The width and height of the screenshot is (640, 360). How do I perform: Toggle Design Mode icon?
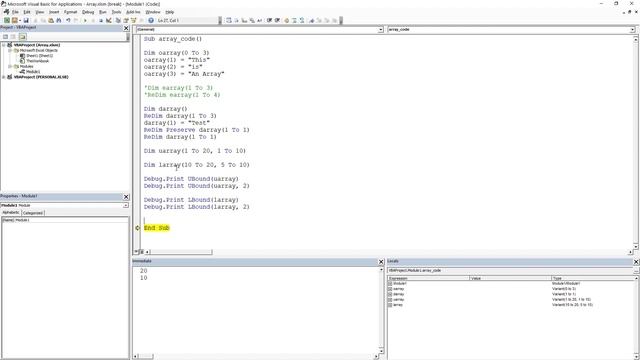(109, 20)
